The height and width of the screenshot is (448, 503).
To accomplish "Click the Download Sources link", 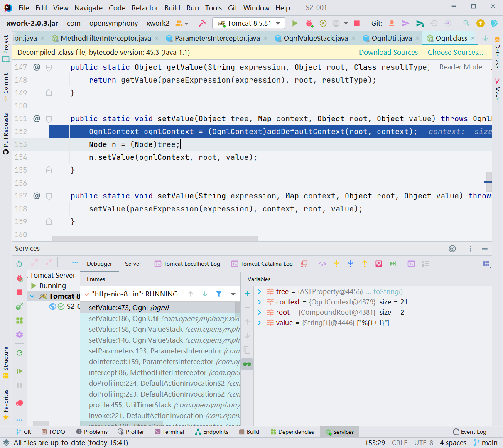I will pos(388,52).
